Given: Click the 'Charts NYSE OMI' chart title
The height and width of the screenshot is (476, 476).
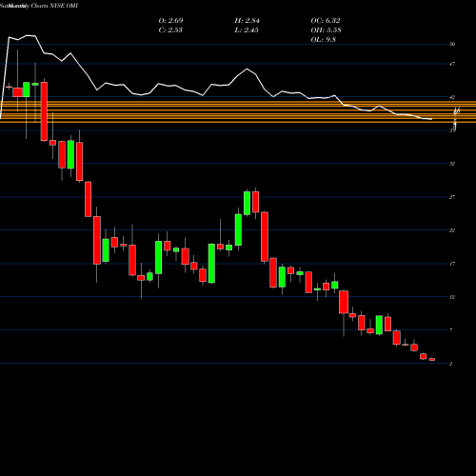Looking at the screenshot, I should pos(54,6).
